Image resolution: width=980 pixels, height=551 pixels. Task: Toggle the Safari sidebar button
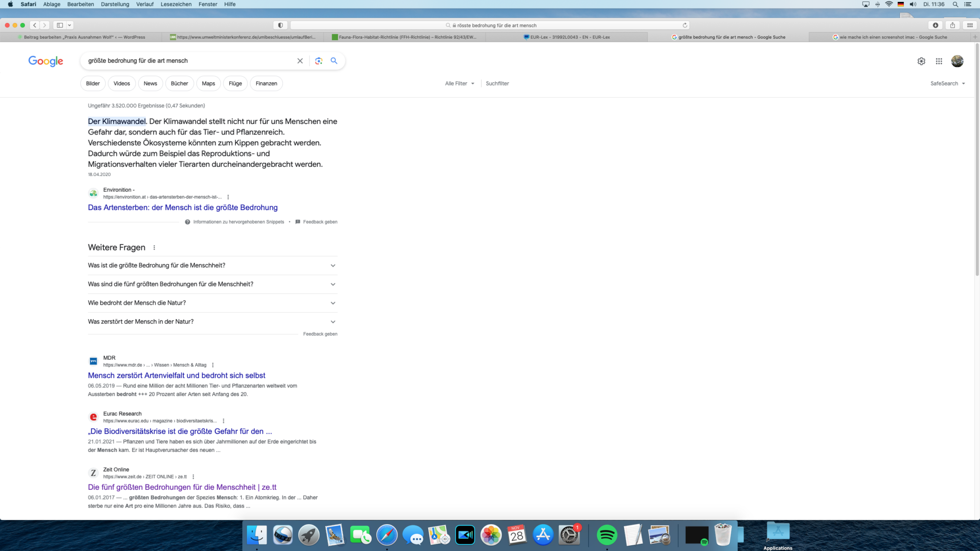click(60, 25)
